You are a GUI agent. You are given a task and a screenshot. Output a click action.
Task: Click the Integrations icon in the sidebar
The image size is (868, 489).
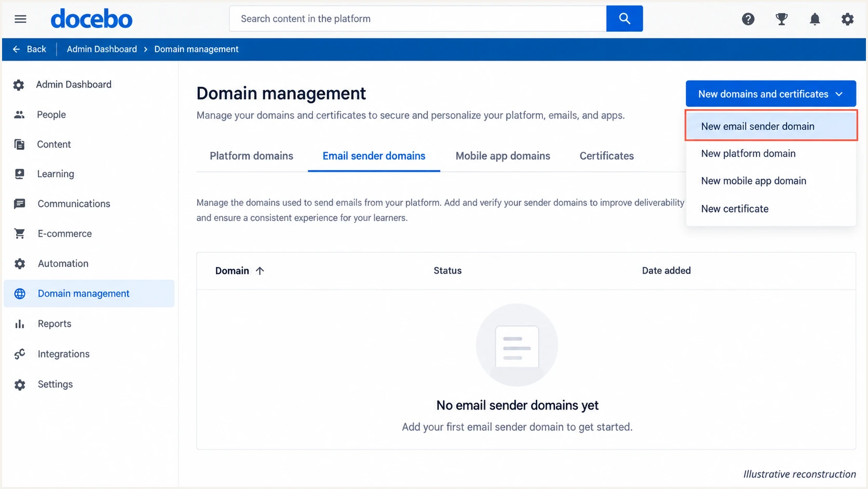click(19, 354)
